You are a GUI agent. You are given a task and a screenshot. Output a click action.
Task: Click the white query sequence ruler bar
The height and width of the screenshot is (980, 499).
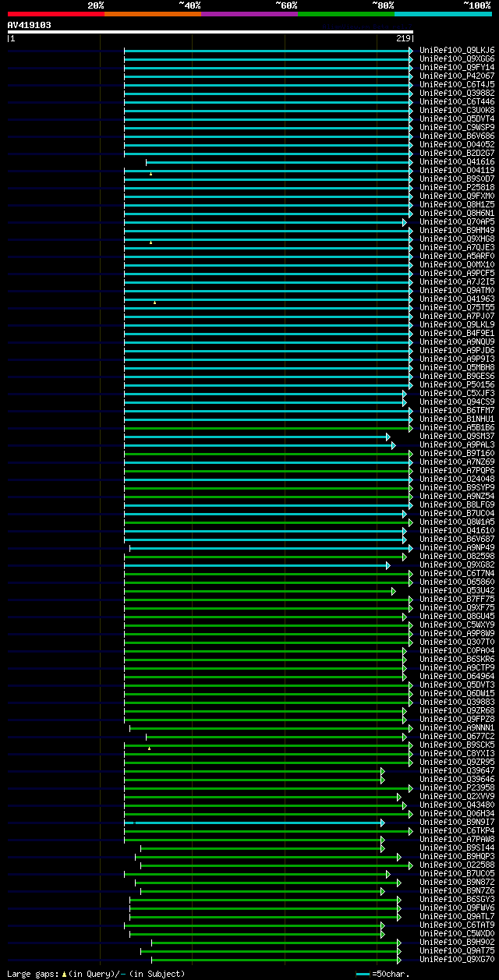click(x=210, y=32)
